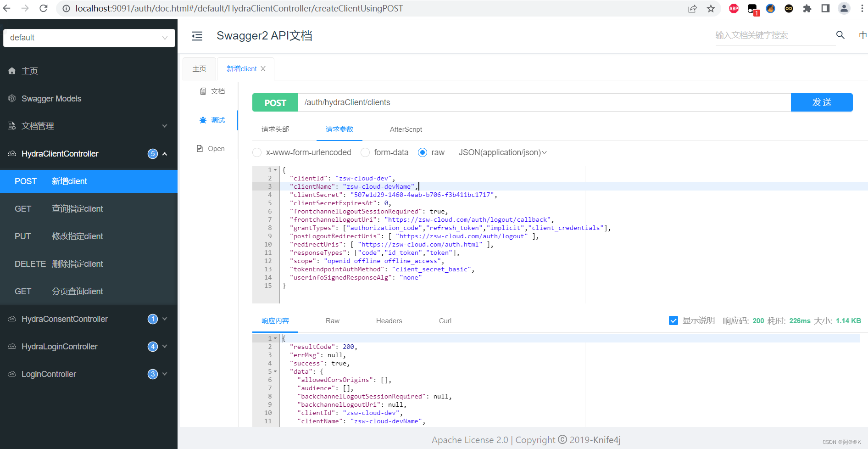The image size is (868, 449).
Task: Toggle the 显示说明 checkbox
Action: click(673, 320)
